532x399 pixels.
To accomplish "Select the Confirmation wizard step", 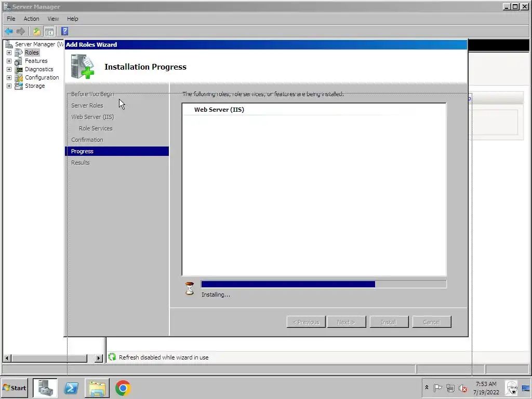I will [87, 140].
